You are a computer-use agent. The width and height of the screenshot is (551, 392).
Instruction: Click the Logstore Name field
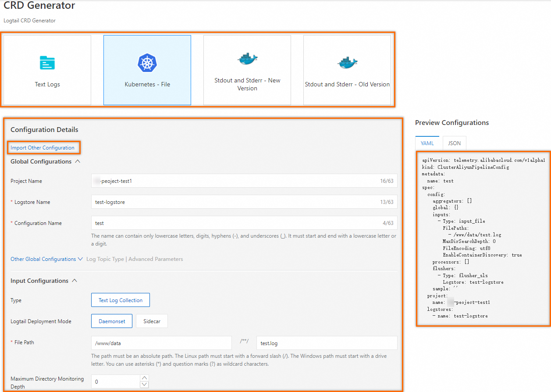click(244, 202)
